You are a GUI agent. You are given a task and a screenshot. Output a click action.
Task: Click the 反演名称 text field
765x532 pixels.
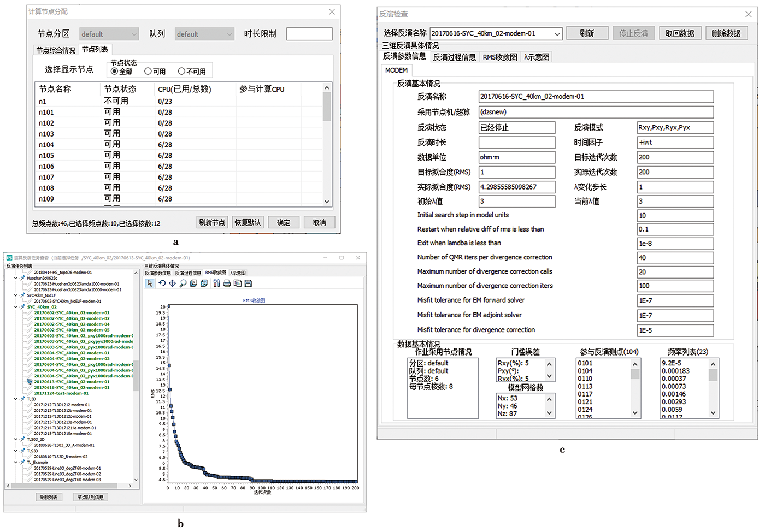596,97
